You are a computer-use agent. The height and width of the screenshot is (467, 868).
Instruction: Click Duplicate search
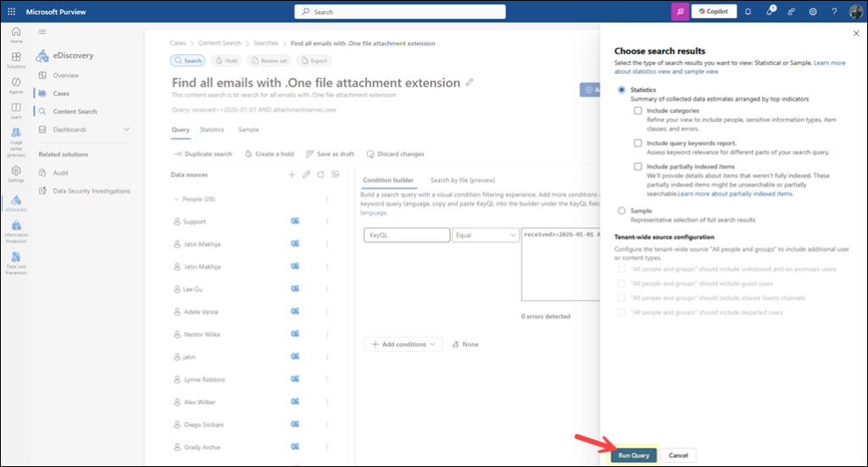tap(203, 153)
